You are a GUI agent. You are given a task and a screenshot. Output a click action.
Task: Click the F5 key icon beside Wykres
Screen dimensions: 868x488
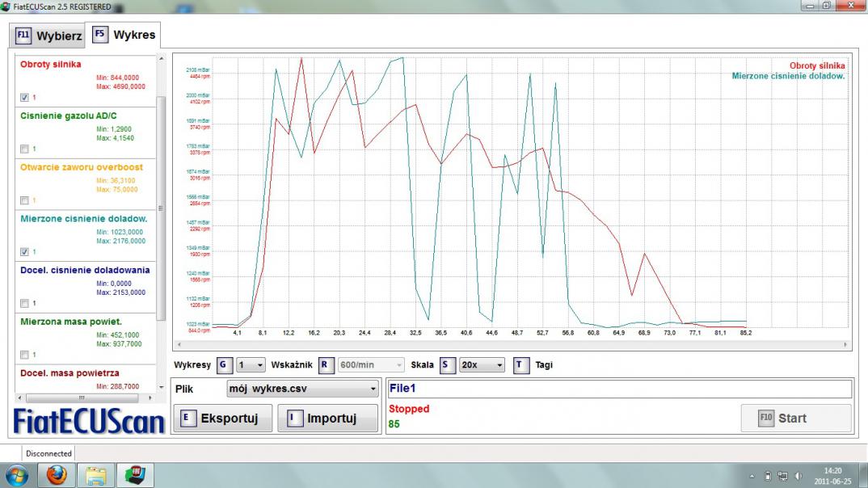click(99, 34)
